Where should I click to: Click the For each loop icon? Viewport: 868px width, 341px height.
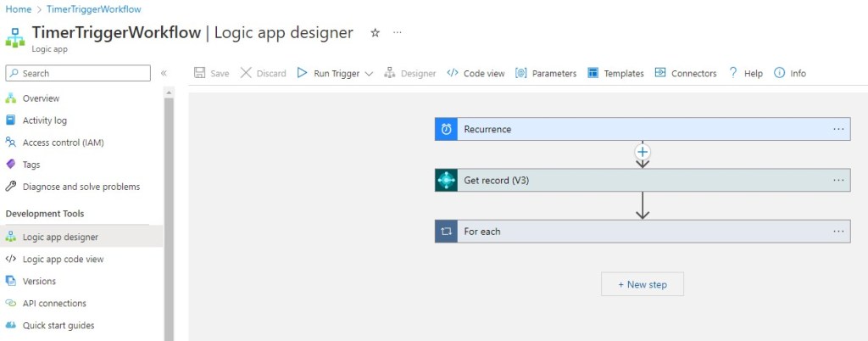(446, 231)
